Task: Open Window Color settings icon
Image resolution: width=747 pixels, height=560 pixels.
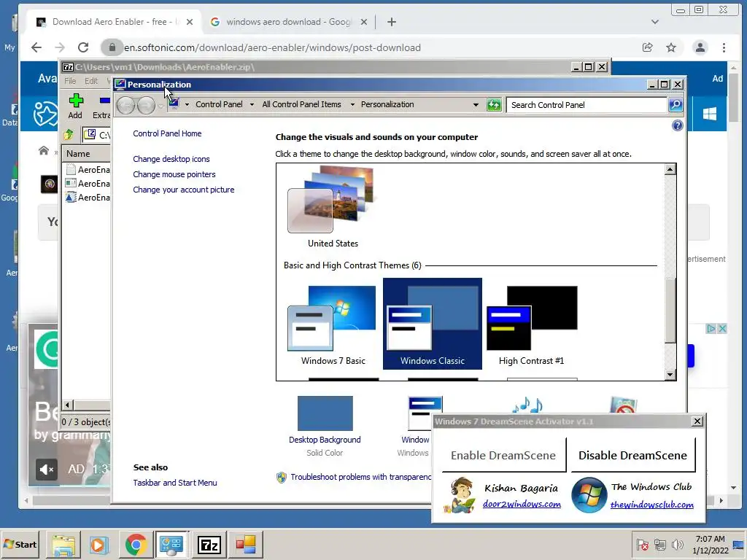Action: click(x=424, y=413)
